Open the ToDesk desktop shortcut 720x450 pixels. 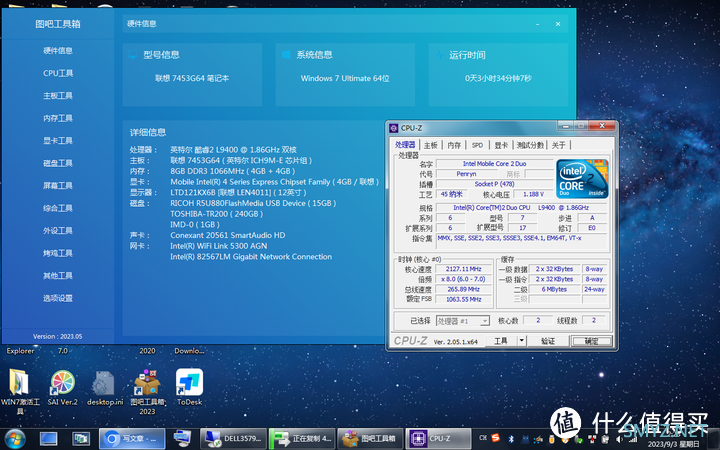coord(189,388)
